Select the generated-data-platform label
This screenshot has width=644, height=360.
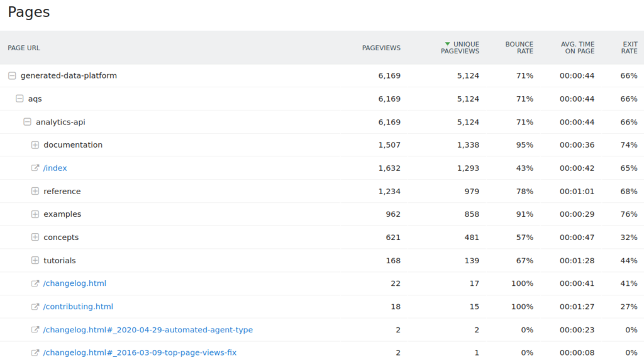69,75
